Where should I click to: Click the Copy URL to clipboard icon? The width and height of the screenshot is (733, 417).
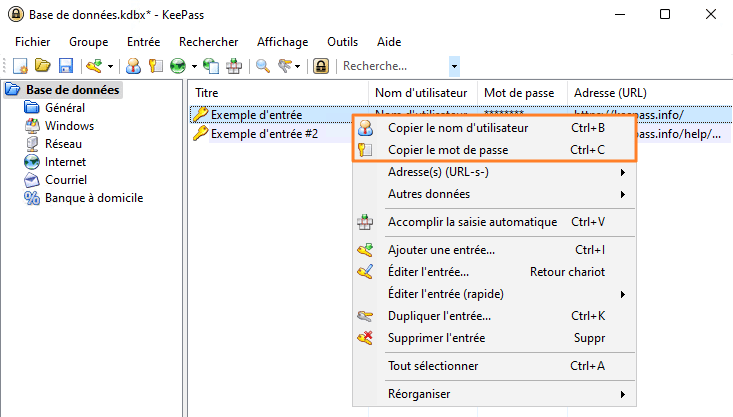[211, 66]
